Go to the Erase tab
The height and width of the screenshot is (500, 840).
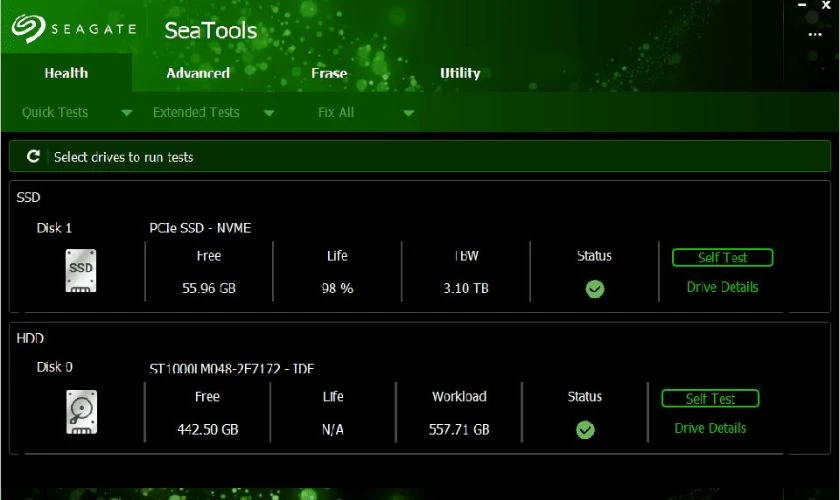coord(329,73)
